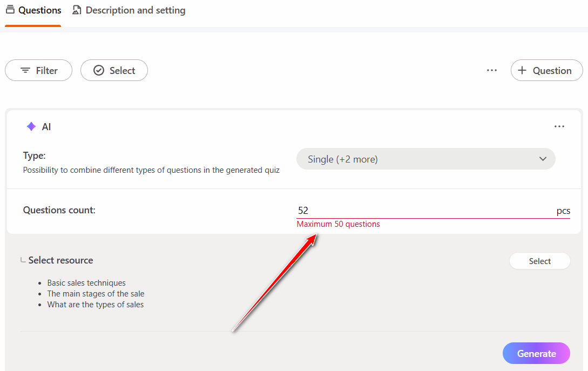This screenshot has width=588, height=371.
Task: Click the Select resource heading
Action: (x=60, y=260)
